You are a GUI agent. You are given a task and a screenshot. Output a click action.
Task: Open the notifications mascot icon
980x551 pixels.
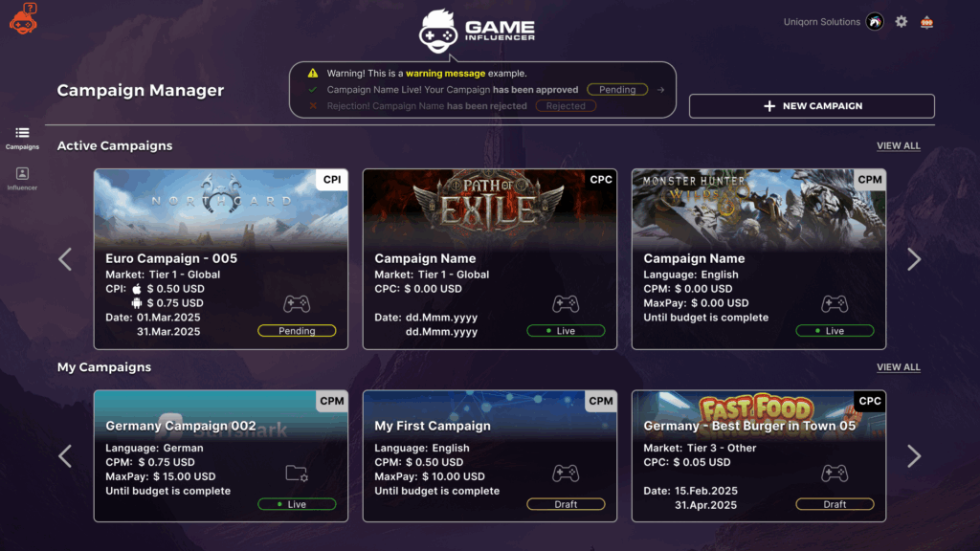926,22
